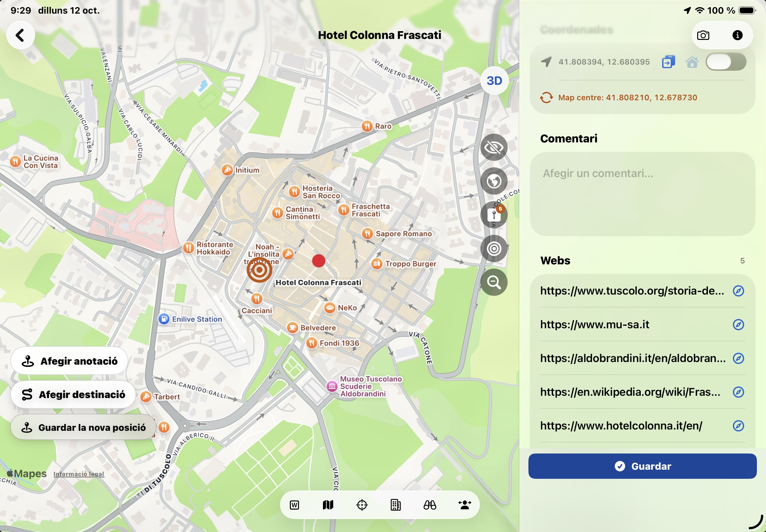This screenshot has height=532, width=766.
Task: Zoom out with the magnifier button
Action: 494,282
